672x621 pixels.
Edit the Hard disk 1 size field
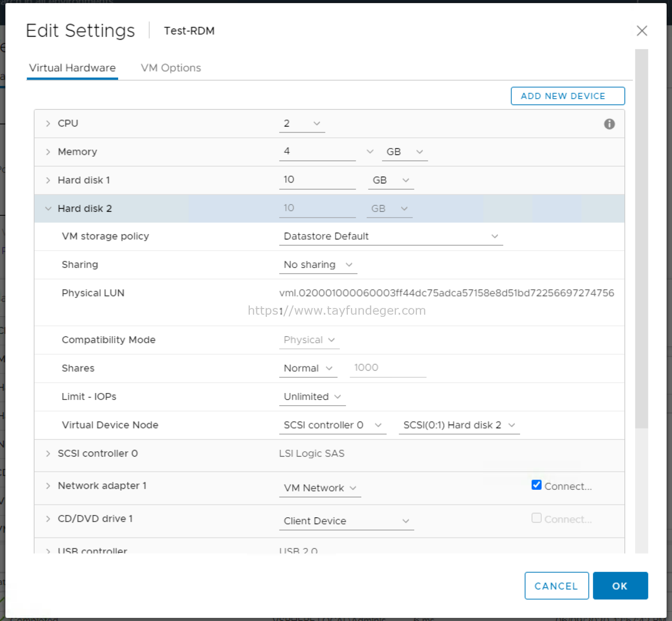click(x=317, y=179)
